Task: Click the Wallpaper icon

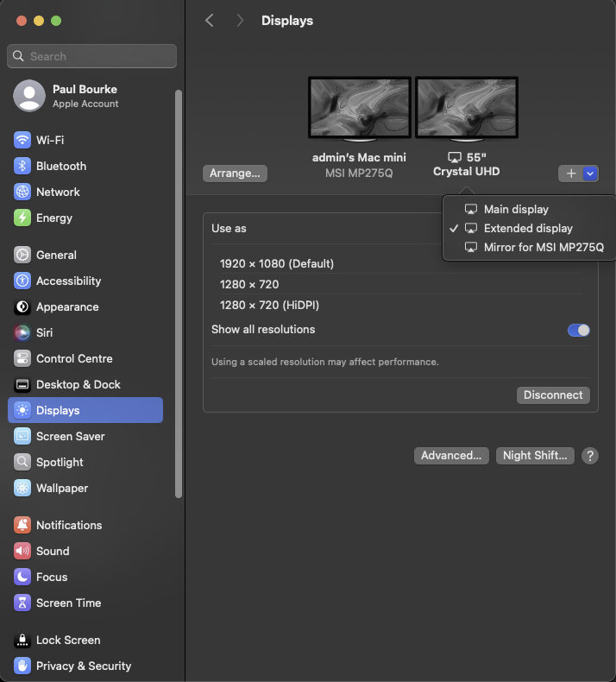Action: tap(22, 488)
